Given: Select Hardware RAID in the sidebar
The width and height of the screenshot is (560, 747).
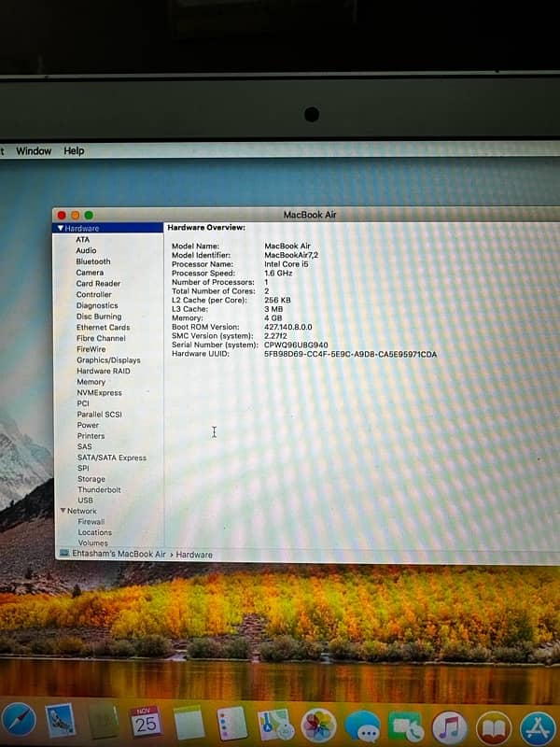Looking at the screenshot, I should 104,371.
